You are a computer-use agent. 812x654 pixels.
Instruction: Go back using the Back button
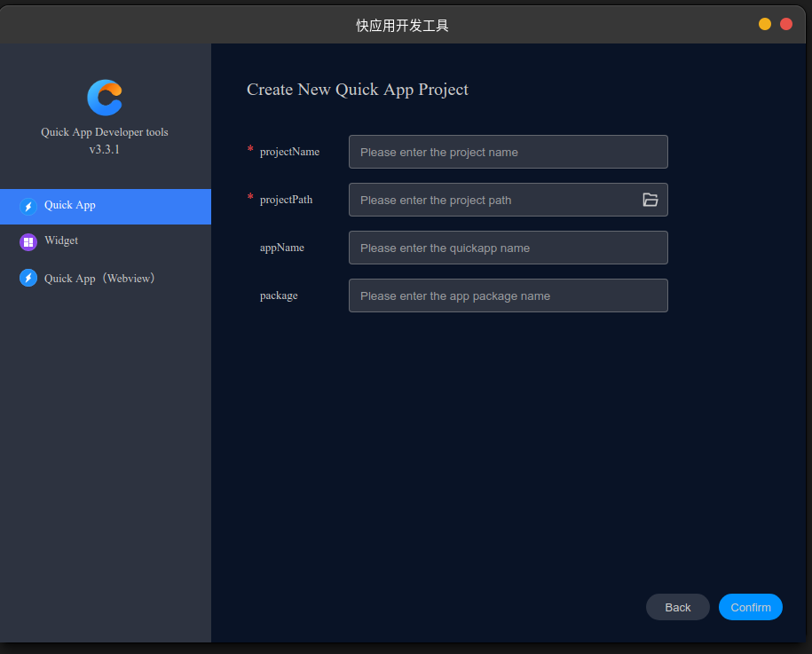point(677,607)
